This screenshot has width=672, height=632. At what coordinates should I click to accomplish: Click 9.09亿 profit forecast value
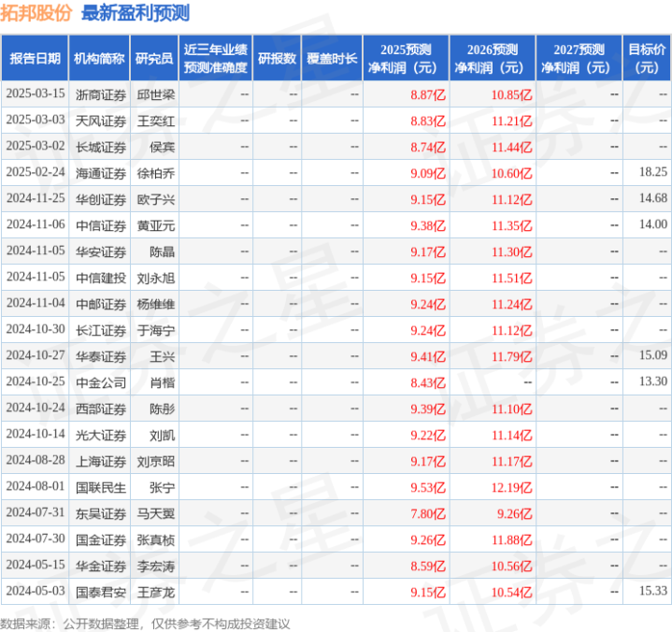428,173
